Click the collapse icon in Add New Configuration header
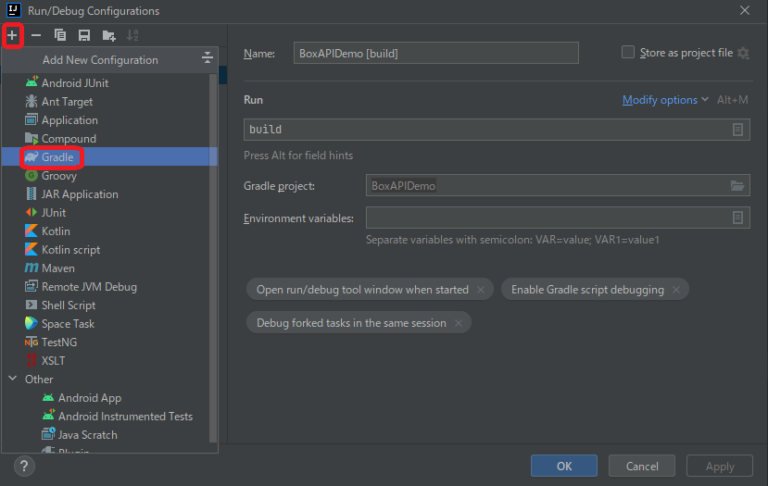The height and width of the screenshot is (486, 768). [x=207, y=59]
